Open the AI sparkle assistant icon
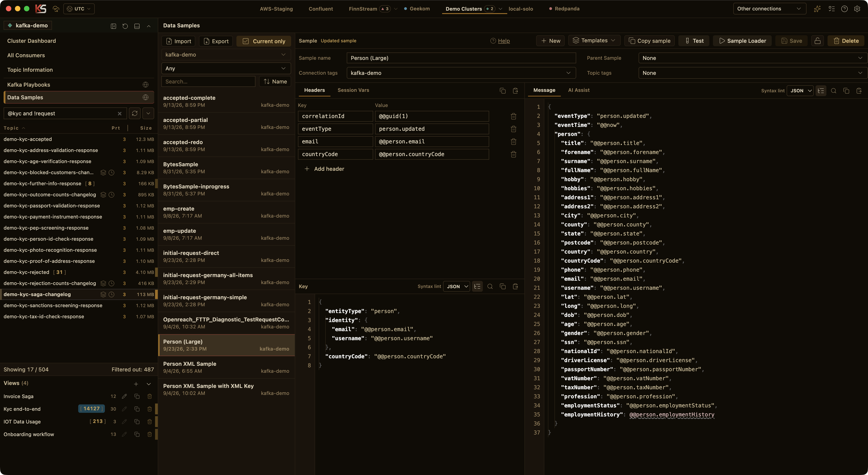This screenshot has height=475, width=868. click(817, 9)
